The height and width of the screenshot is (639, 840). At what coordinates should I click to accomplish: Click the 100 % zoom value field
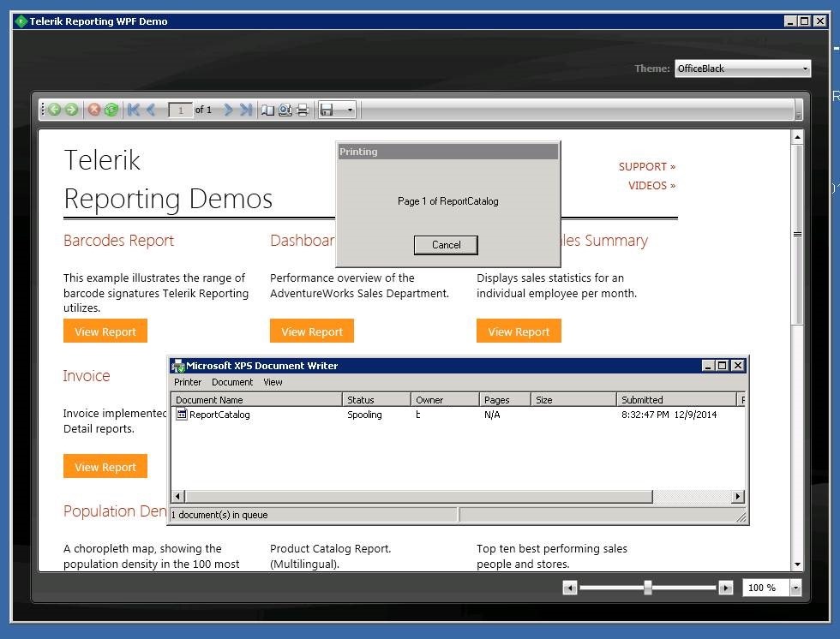tap(766, 588)
